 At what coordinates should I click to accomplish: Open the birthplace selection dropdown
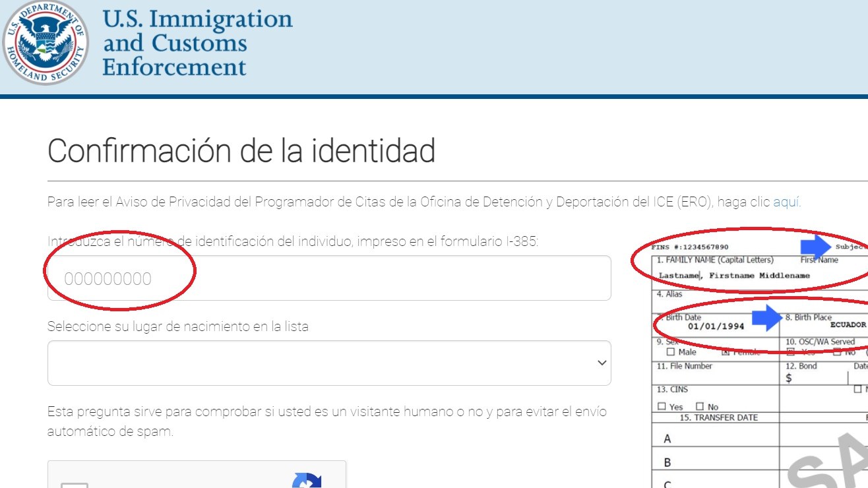click(329, 363)
